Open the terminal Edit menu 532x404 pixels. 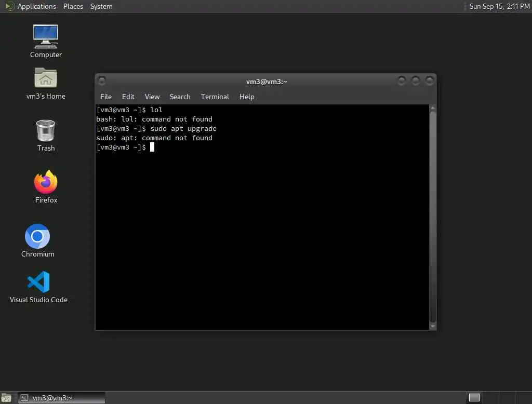pyautogui.click(x=128, y=97)
